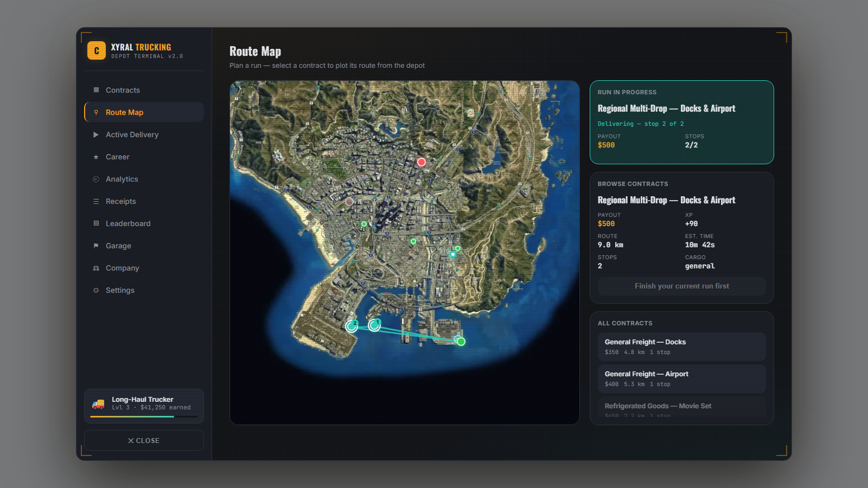The image size is (868, 488).
Task: Open the Run In Progress card
Action: (682, 122)
